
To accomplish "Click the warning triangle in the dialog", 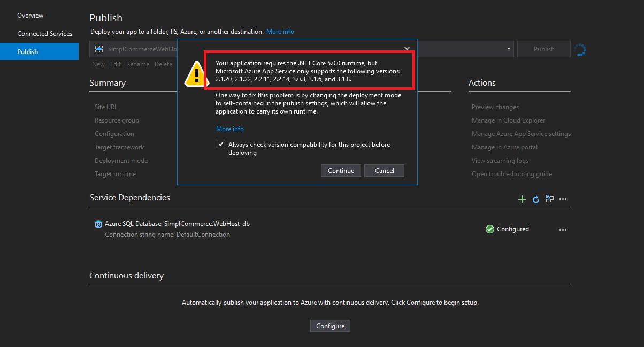I will tap(195, 74).
